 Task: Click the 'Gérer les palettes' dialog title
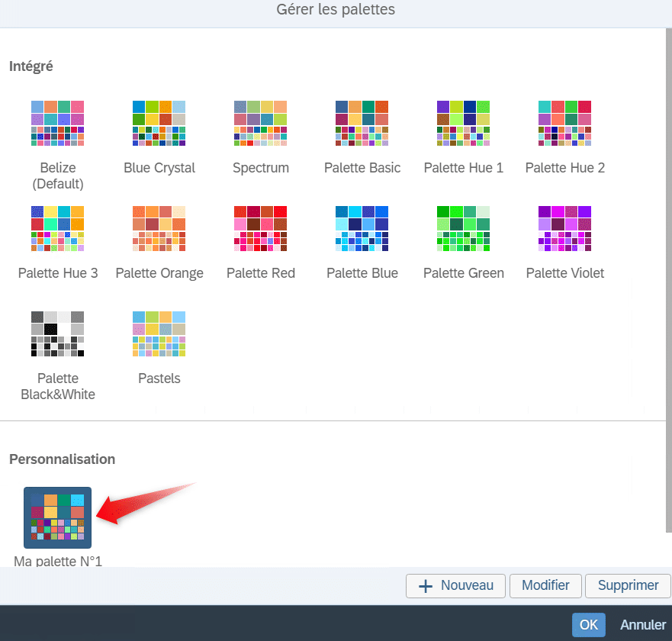click(x=336, y=9)
